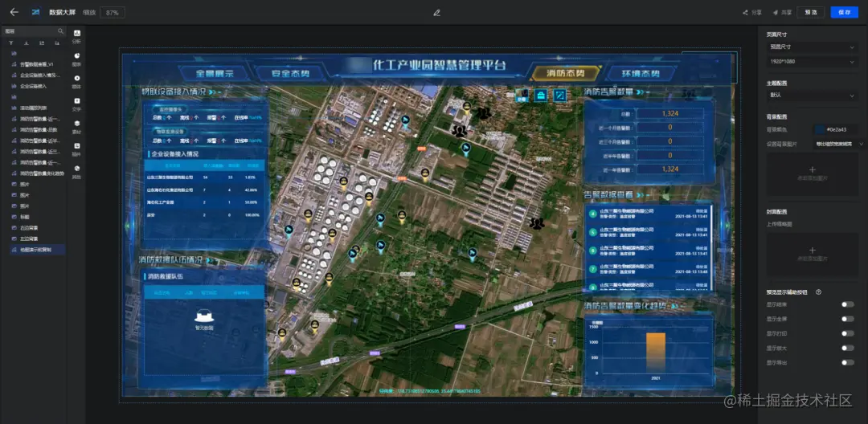Image resolution: width=868 pixels, height=424 pixels.
Task: Click the briefcase tool icon on the map
Action: click(542, 95)
